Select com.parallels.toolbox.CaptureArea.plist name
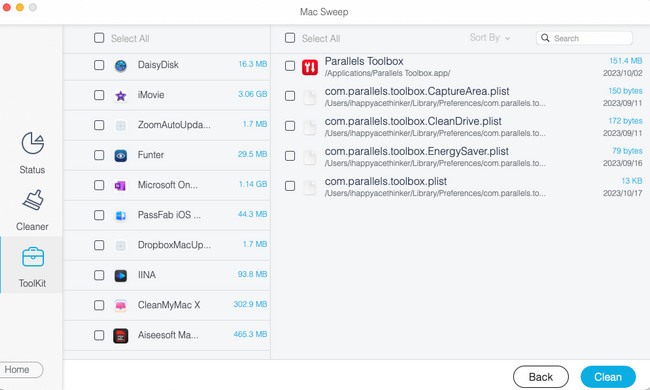 pos(417,91)
